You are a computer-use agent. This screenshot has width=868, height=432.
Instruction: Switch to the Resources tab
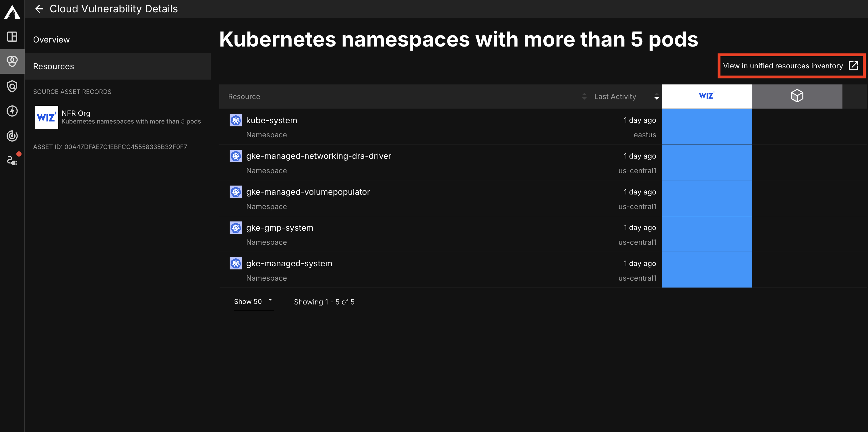point(118,66)
